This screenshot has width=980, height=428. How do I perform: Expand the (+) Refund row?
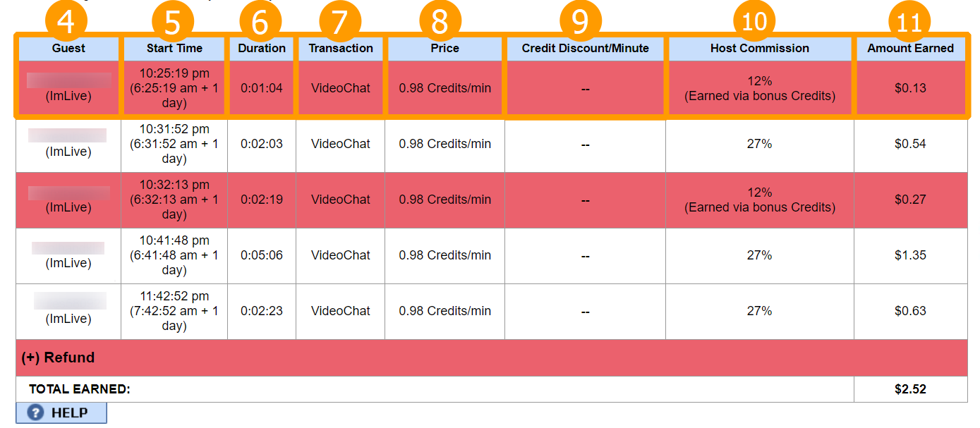point(58,357)
